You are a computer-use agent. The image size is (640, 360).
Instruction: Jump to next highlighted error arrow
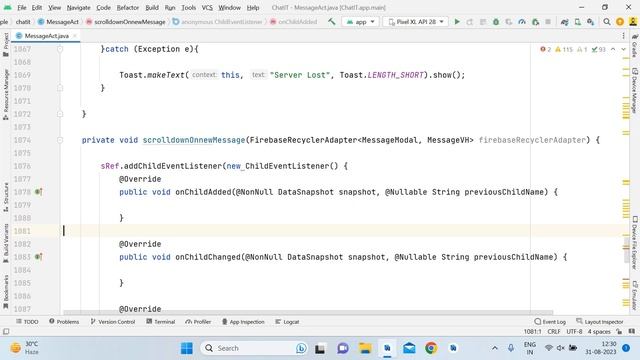click(x=623, y=49)
